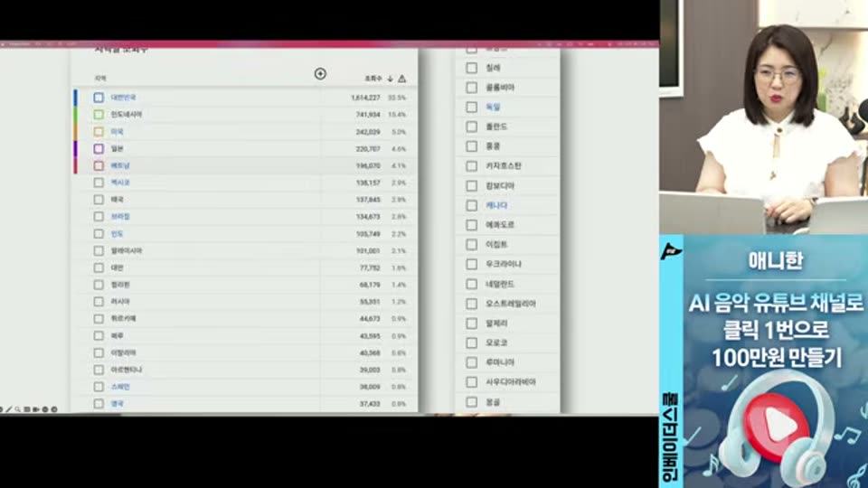868x488 pixels.
Task: Open the 브라질 country link
Action: 120,216
